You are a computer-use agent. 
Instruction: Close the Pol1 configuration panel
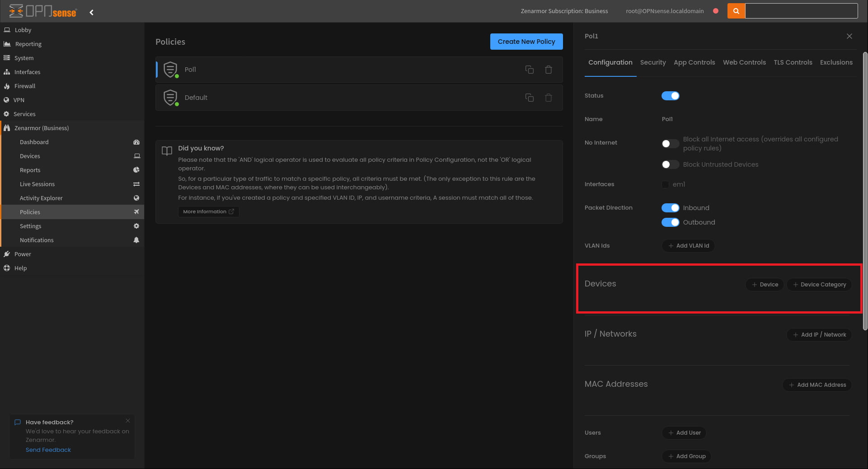[849, 36]
